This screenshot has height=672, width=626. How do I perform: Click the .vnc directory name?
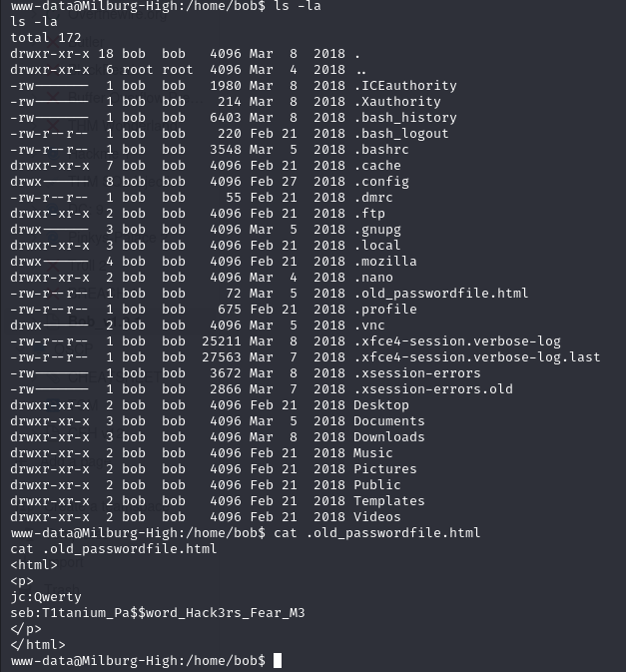[368, 326]
